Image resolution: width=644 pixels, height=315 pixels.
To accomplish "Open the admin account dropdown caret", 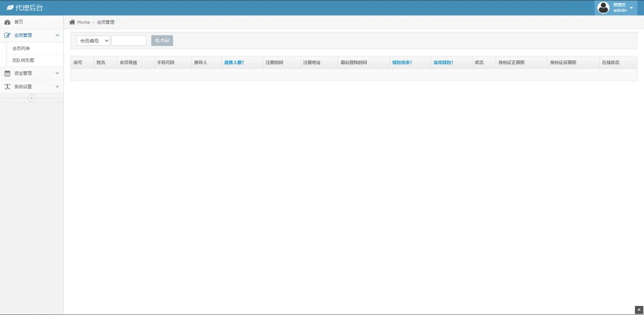I will point(631,8).
